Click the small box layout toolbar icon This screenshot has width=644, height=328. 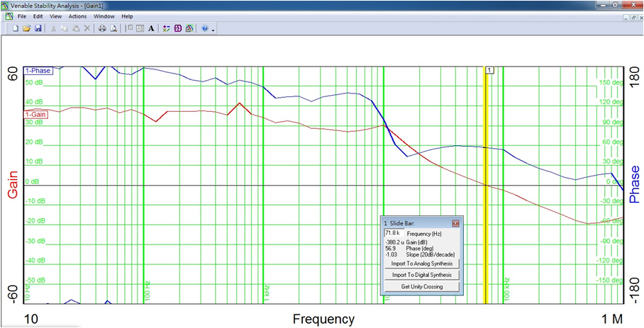[x=129, y=29]
